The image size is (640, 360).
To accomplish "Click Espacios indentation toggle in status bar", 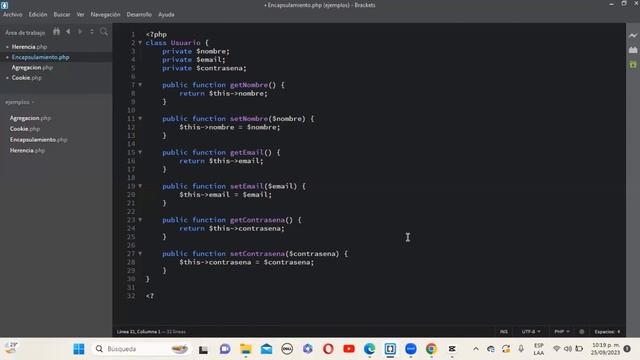I will coord(607,331).
